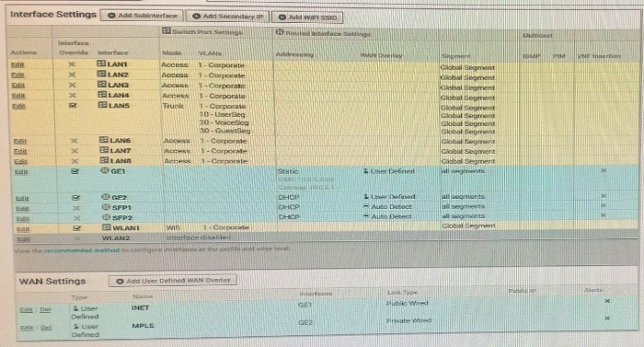
Task: Enable Interface Override for LAN1 row
Action: coord(72,64)
